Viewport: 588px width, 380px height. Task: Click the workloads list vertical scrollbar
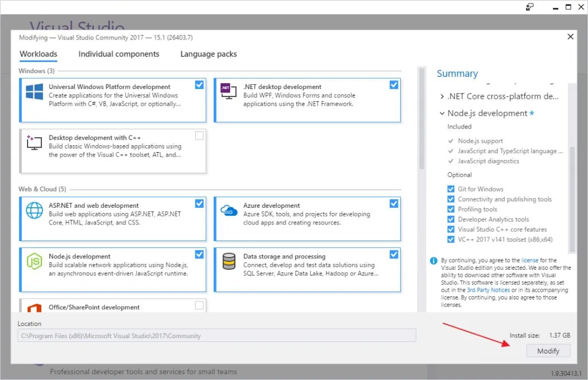coord(421,118)
